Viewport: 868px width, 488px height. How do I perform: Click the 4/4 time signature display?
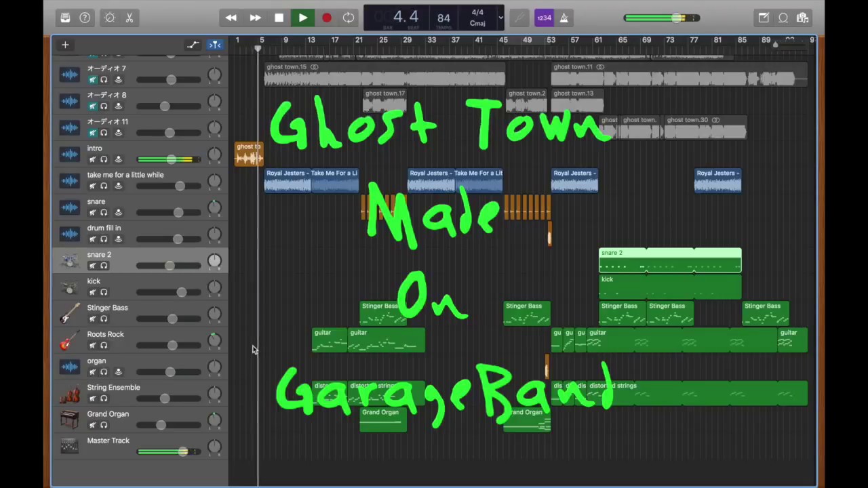[477, 12]
